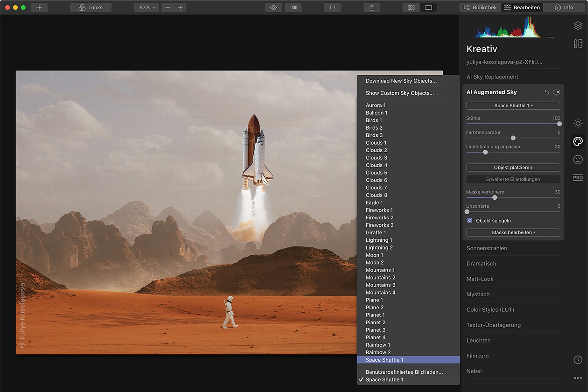Screen dimensions: 588x392
Task: Switch to grid gallery view icon
Action: click(411, 7)
